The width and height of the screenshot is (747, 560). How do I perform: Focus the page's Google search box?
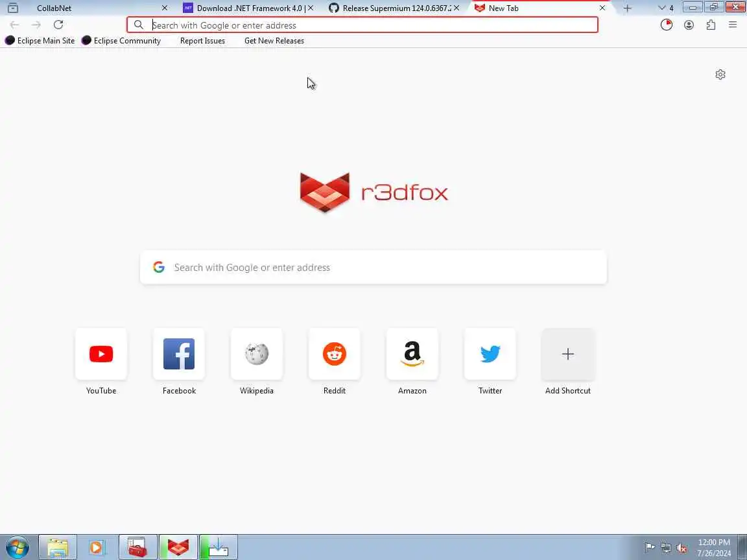point(373,267)
